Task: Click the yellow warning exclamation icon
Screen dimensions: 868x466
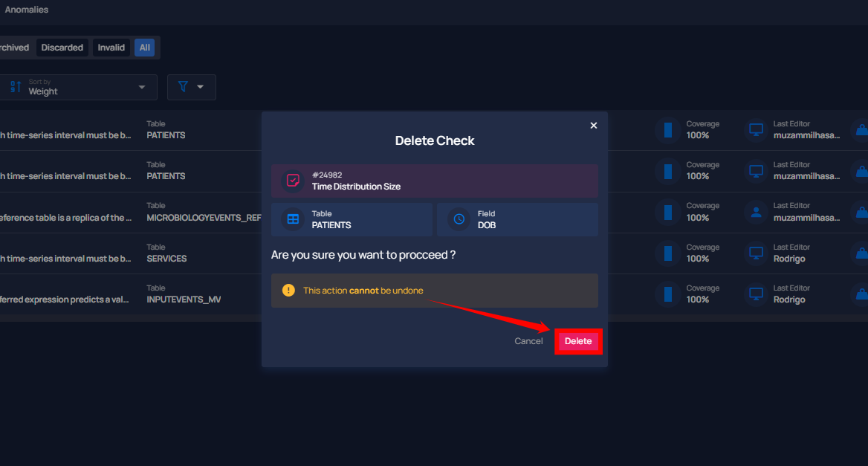Action: coord(288,290)
